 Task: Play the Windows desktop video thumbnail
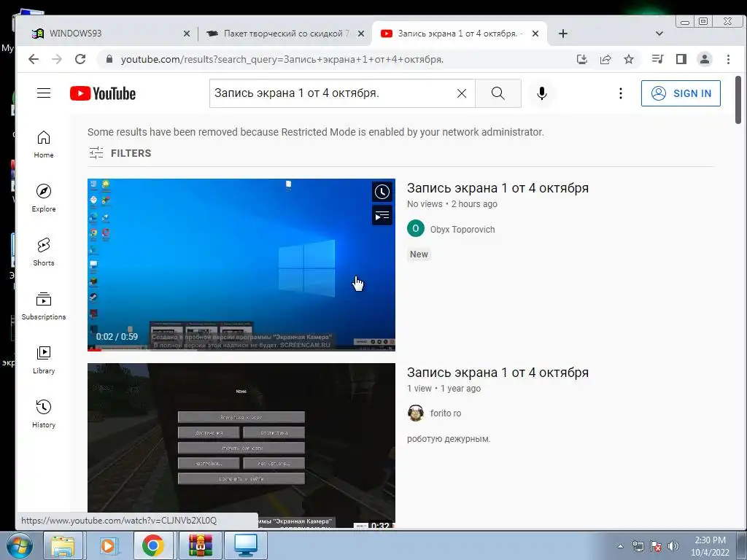241,265
